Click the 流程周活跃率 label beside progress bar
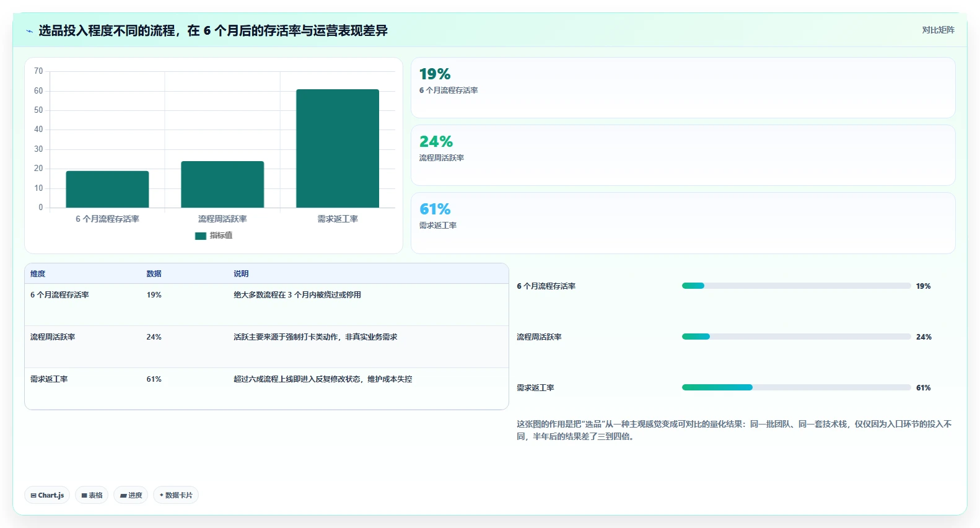The width and height of the screenshot is (980, 528). [539, 337]
